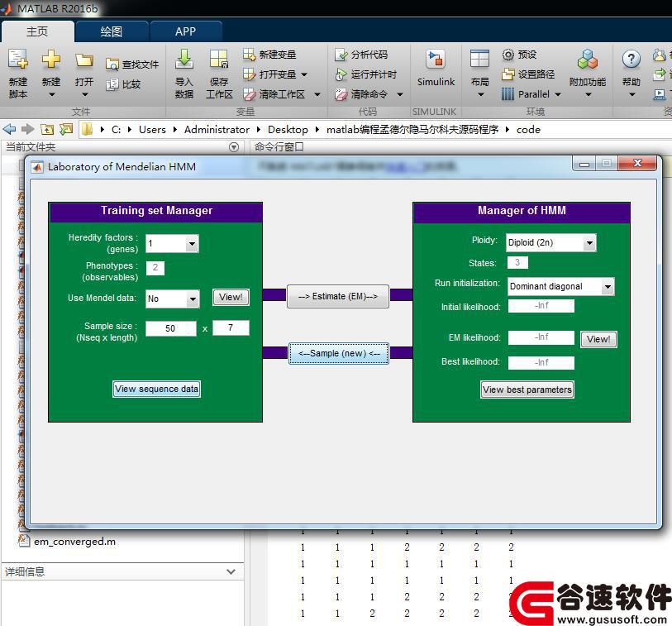
Task: Expand the Clear Workspace (清除工作区) dropdown arrow
Action: [317, 94]
